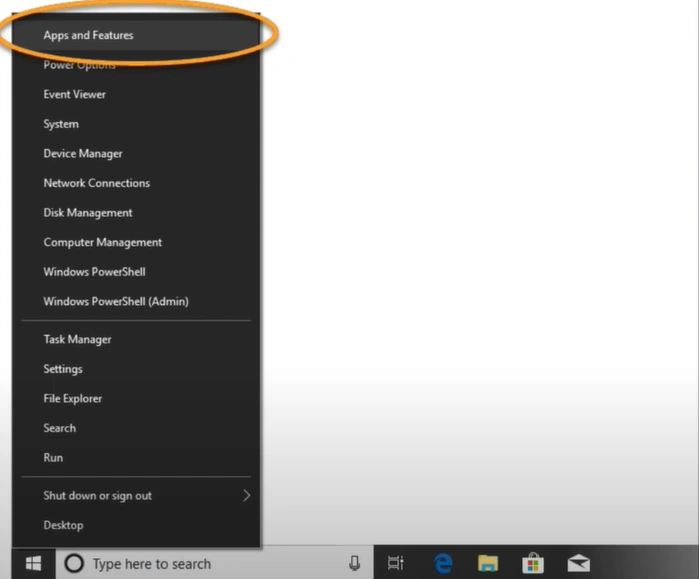
Task: Open Task Manager
Action: point(136,340)
